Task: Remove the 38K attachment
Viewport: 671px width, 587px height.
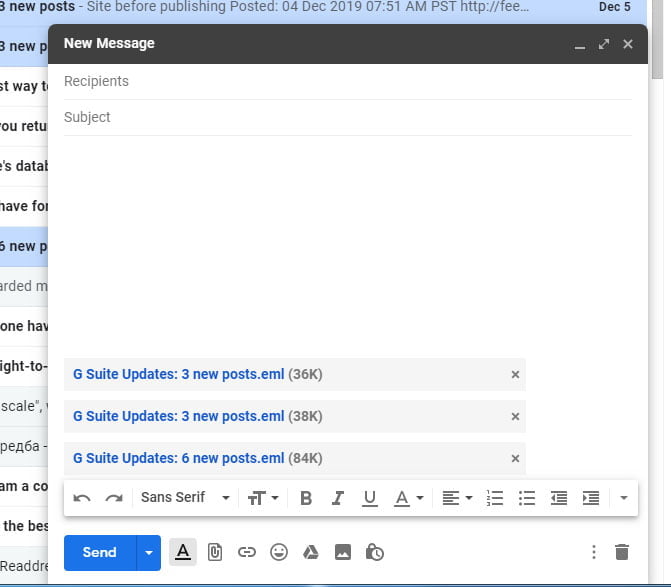Action: click(515, 417)
